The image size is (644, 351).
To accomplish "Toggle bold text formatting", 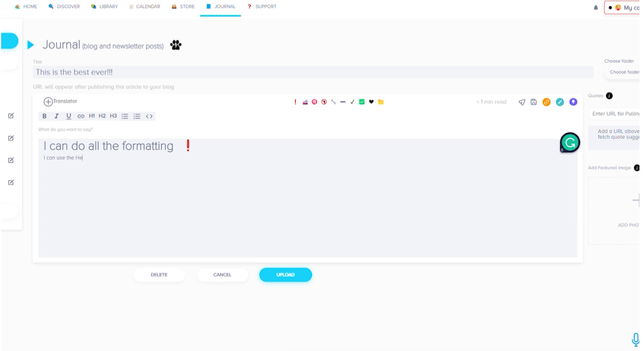I will [44, 116].
